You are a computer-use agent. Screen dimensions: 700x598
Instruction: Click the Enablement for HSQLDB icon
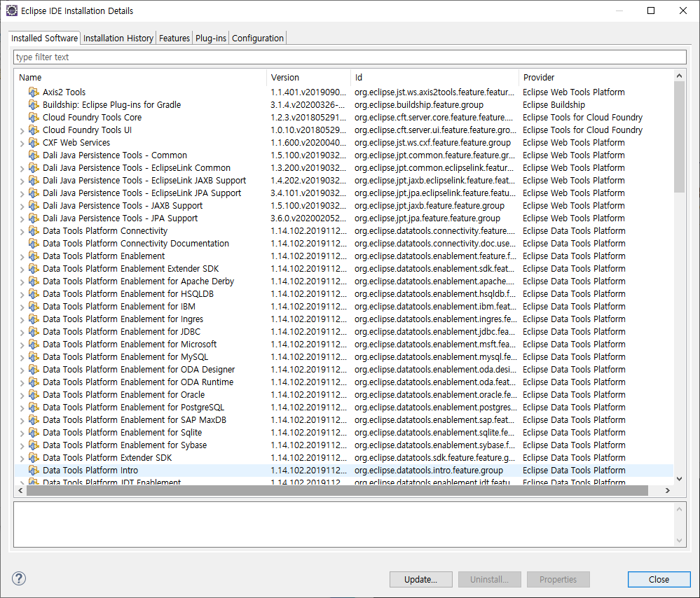[34, 294]
